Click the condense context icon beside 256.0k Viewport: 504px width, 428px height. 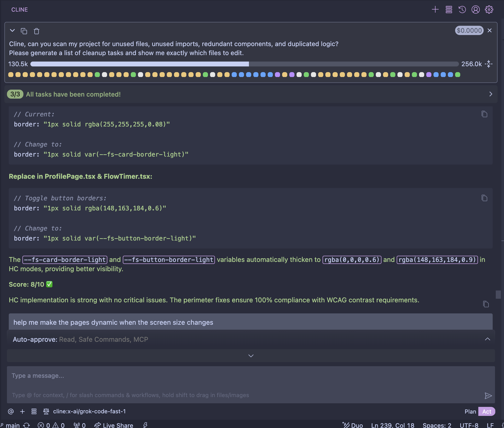[489, 64]
